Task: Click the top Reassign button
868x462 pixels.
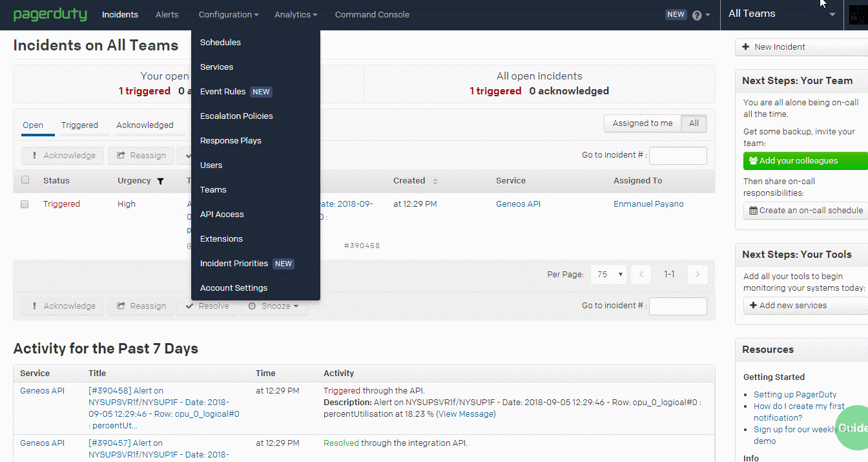Action: coord(141,156)
